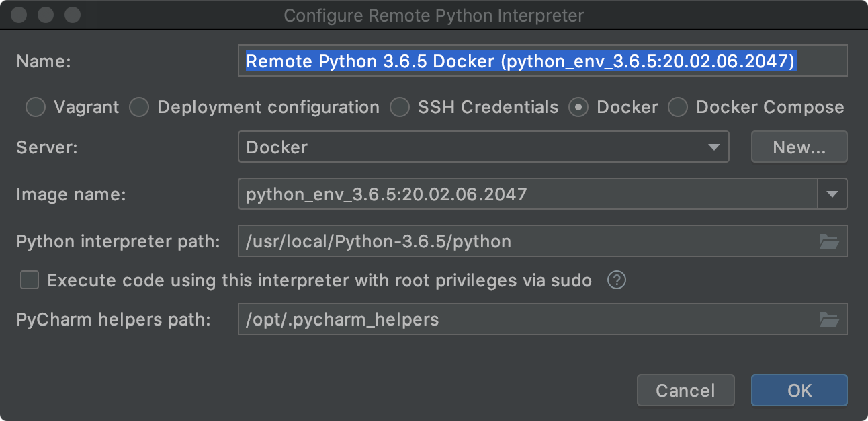Click the Image name text field

click(x=524, y=195)
